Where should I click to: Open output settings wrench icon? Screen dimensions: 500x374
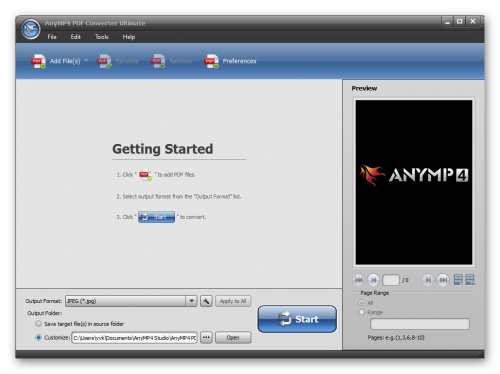pyautogui.click(x=206, y=301)
